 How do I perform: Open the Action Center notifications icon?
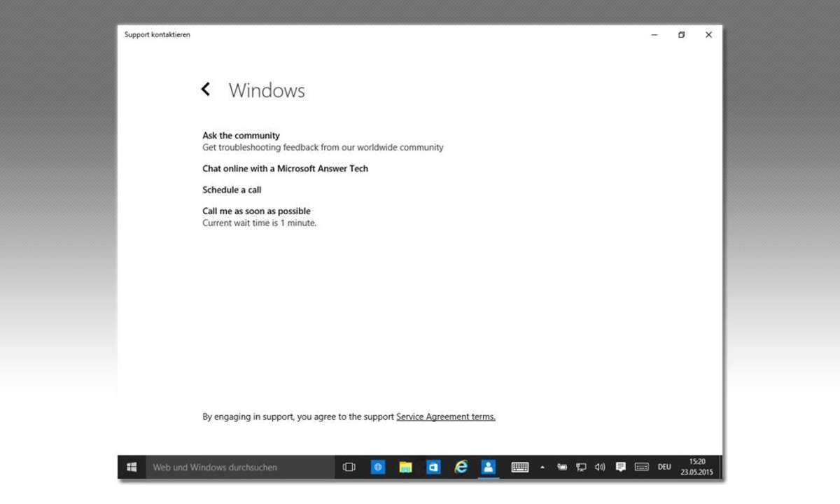coord(620,467)
